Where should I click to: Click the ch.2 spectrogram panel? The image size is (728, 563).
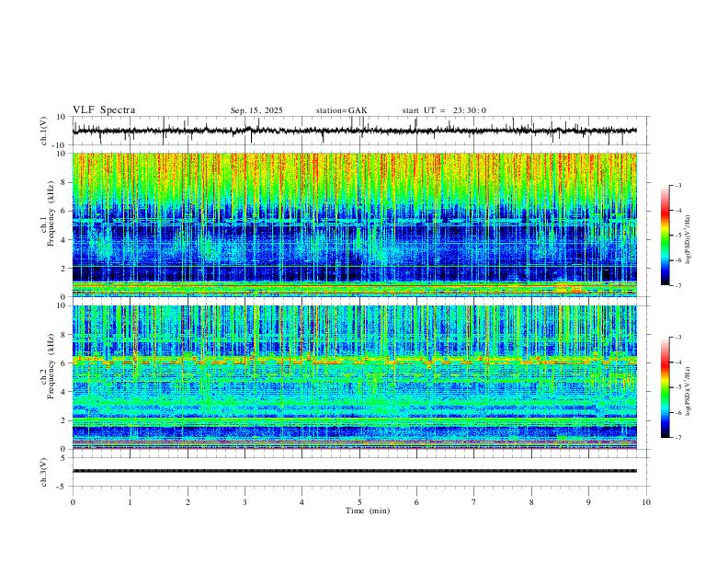pyautogui.click(x=354, y=377)
